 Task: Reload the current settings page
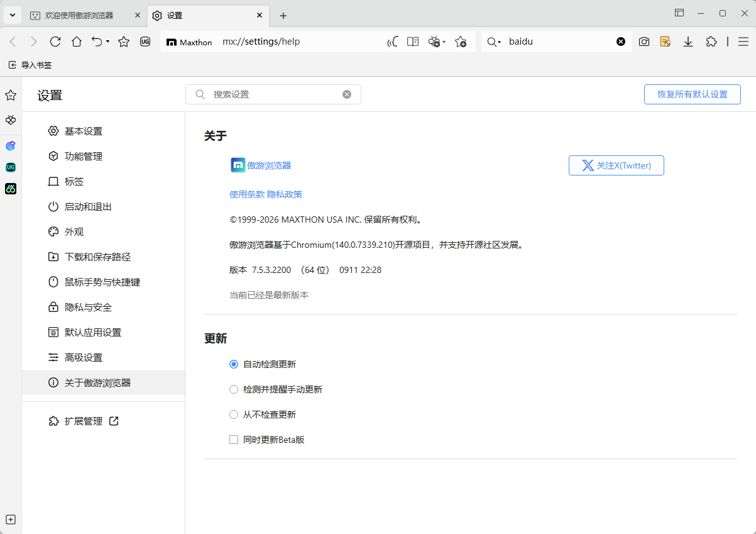click(x=55, y=42)
